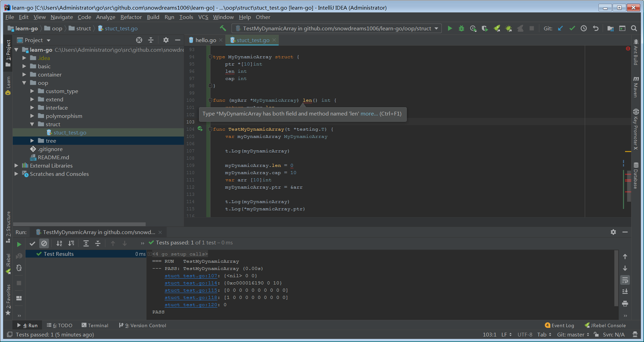Launch the test with JRebel rocket icon

coord(497,28)
